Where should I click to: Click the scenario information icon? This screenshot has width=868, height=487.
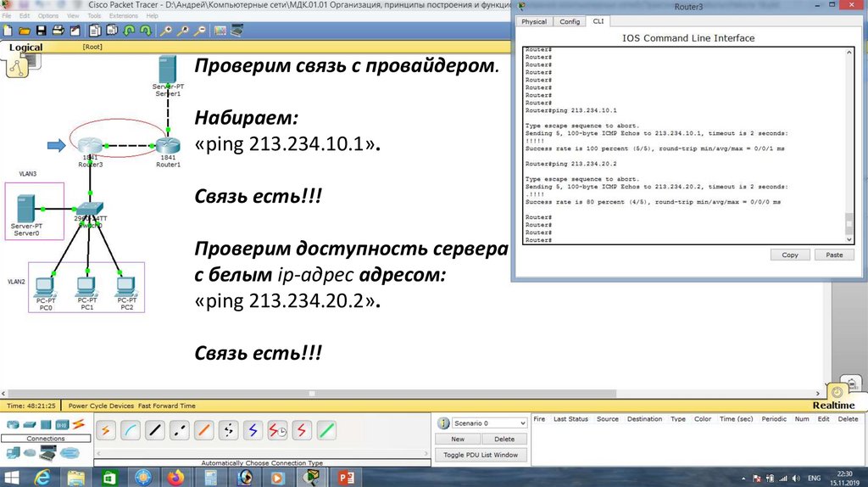[x=443, y=423]
